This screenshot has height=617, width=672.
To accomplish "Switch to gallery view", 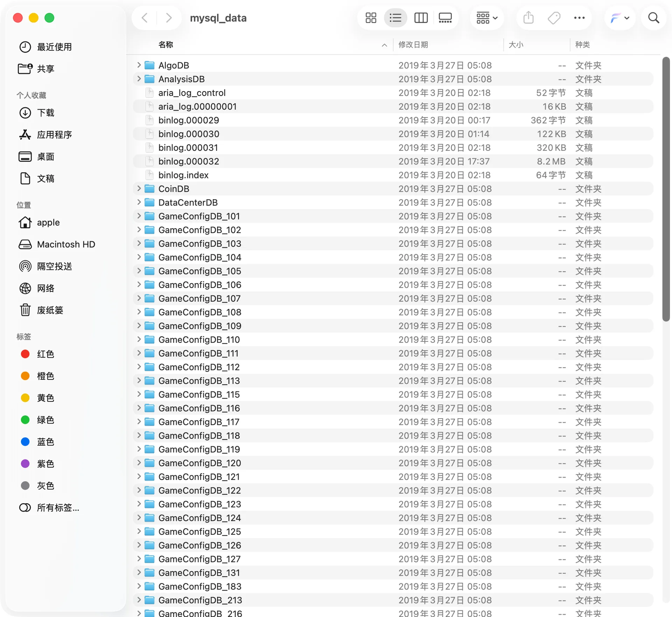I will pos(445,18).
